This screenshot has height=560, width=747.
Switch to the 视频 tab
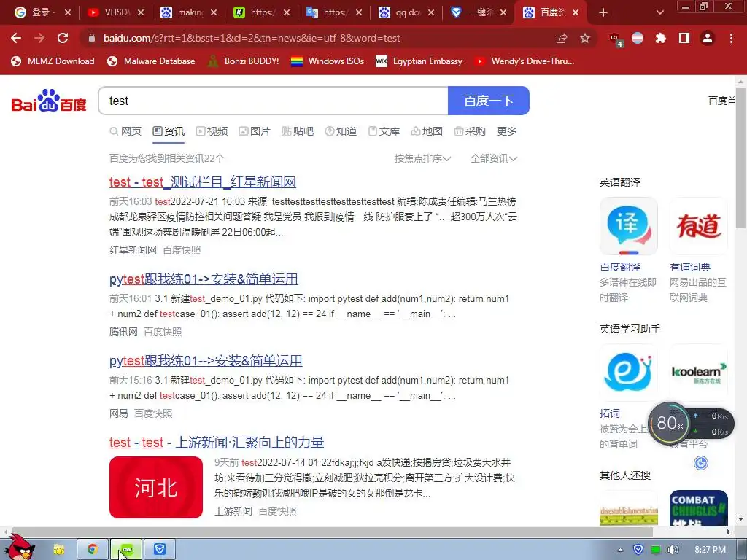coord(212,131)
